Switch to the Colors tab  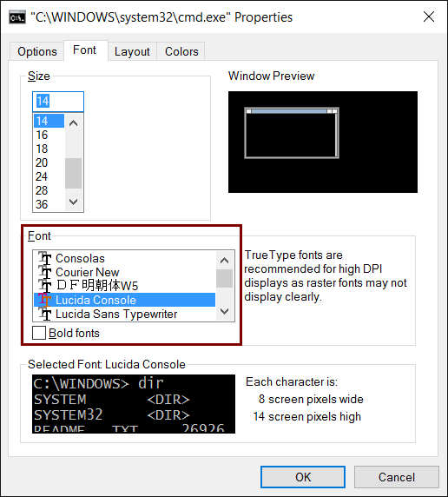181,51
